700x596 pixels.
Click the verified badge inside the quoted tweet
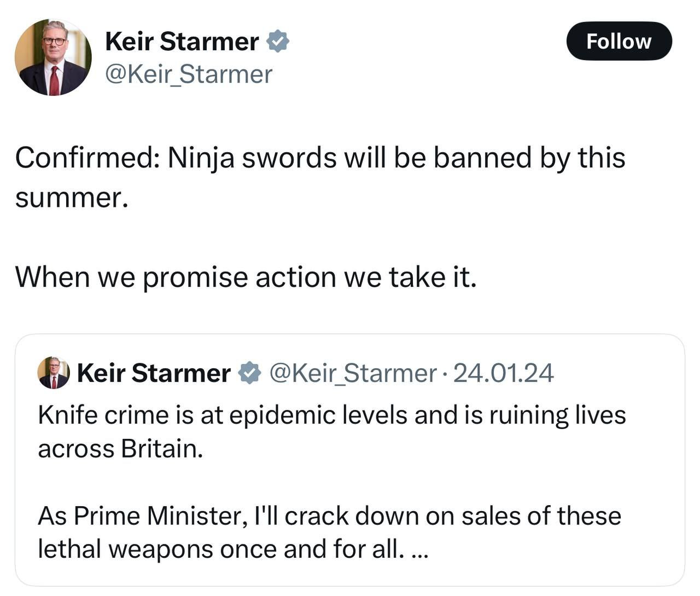tap(250, 373)
